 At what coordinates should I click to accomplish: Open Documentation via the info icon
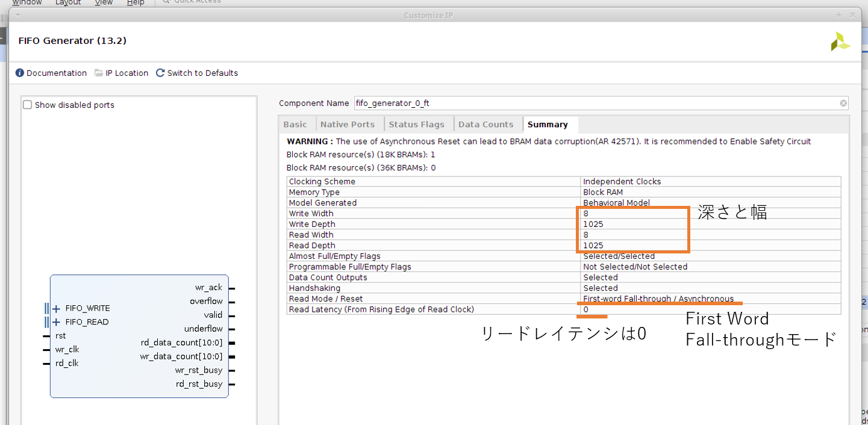(x=19, y=73)
